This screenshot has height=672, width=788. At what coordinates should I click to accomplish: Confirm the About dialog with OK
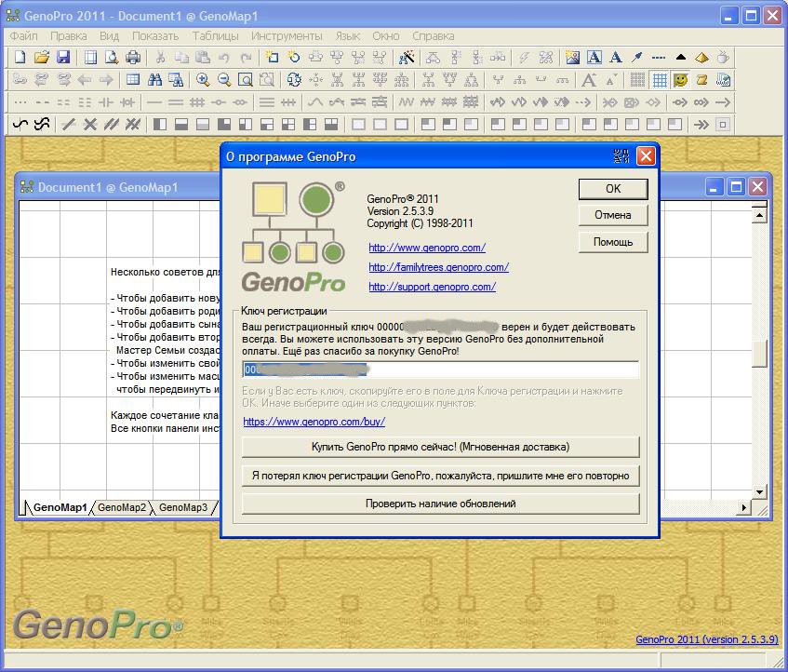coord(613,189)
